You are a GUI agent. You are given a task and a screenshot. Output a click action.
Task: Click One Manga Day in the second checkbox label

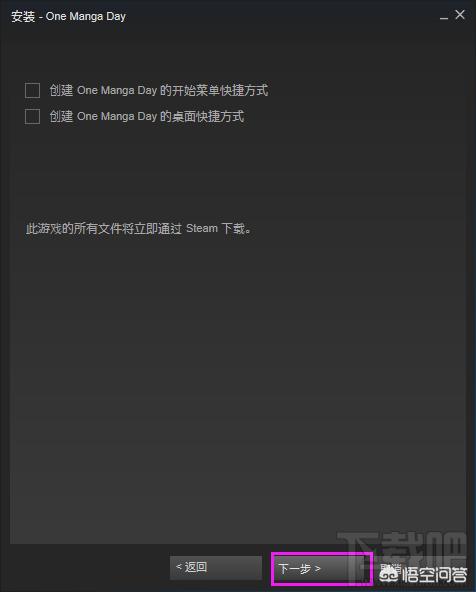tap(117, 117)
